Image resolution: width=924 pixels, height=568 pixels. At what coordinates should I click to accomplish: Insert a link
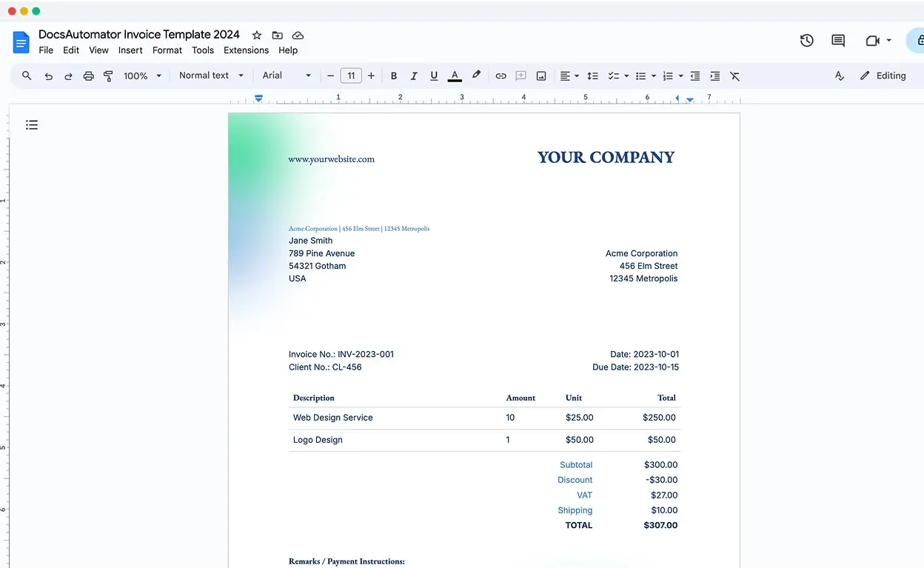(500, 76)
